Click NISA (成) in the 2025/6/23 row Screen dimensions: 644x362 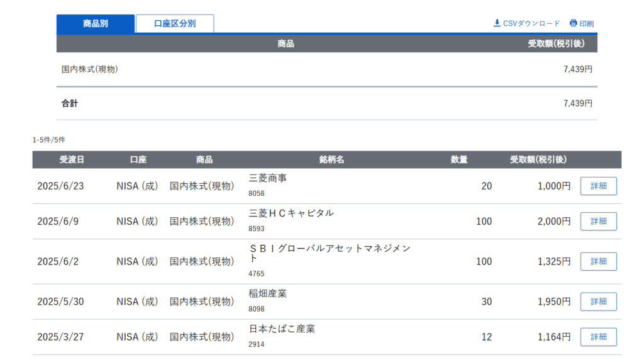137,186
